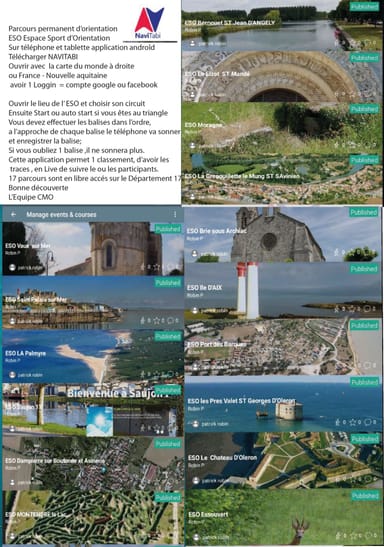Open the three-dot overflow menu in header
This screenshot has height=547, width=384.
(175, 215)
